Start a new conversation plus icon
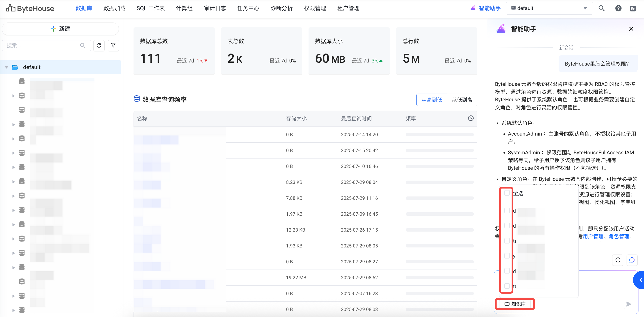644x317 pixels. coord(632,260)
